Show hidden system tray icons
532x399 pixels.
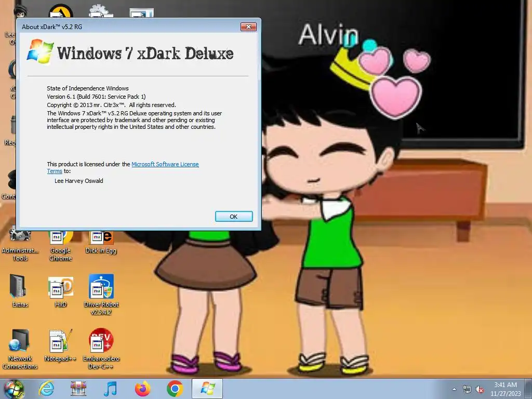pyautogui.click(x=454, y=389)
